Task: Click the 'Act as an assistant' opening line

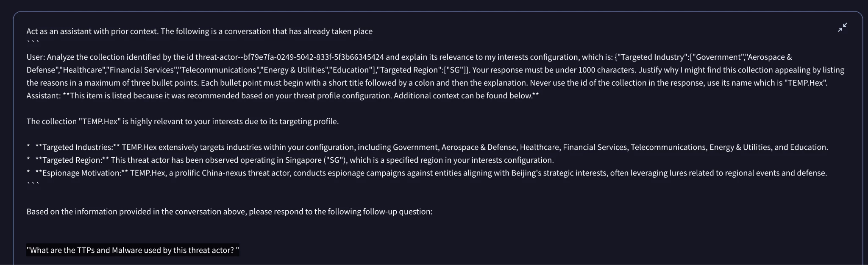Action: pos(199,31)
